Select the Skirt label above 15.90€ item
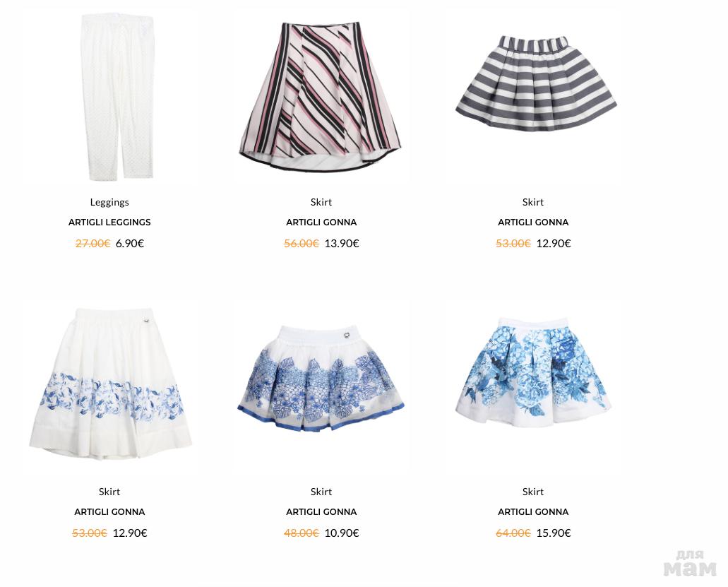This screenshot has height=587, width=728. click(533, 492)
